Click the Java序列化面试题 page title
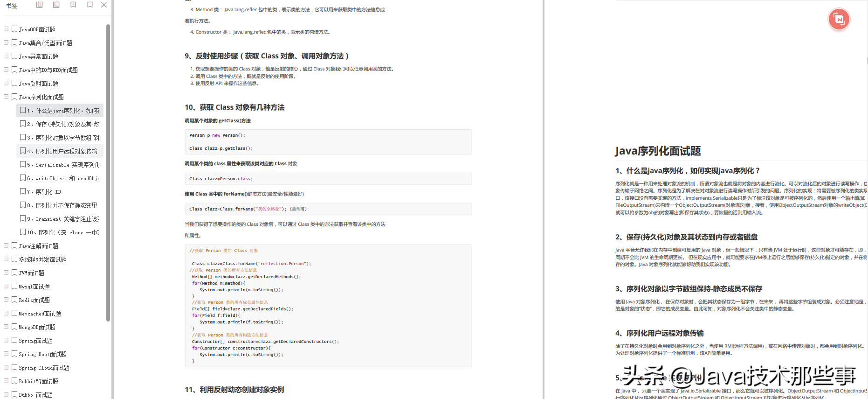Viewport: 868px width, 399px height. click(x=658, y=151)
